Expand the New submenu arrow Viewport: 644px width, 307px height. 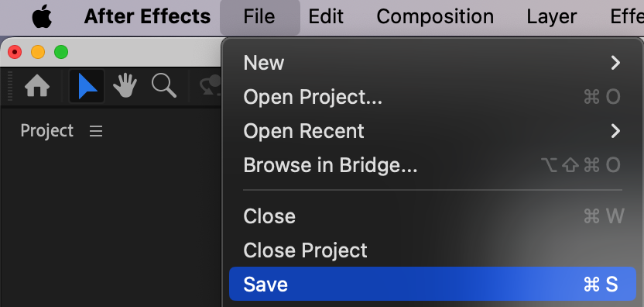coord(615,63)
